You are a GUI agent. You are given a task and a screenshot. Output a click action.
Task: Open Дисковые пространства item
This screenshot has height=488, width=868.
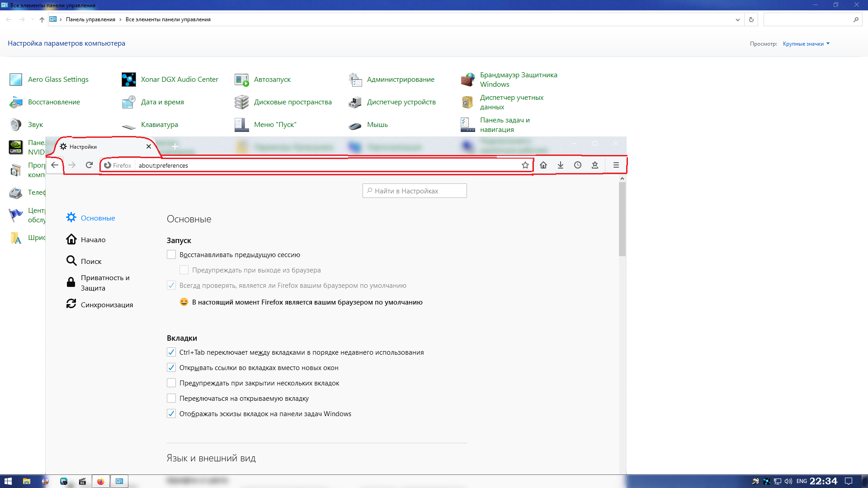[x=283, y=102]
